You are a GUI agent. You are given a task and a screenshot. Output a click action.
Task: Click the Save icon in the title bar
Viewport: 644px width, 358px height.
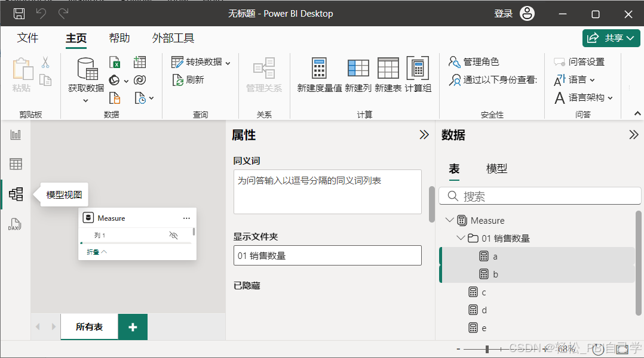pyautogui.click(x=19, y=14)
